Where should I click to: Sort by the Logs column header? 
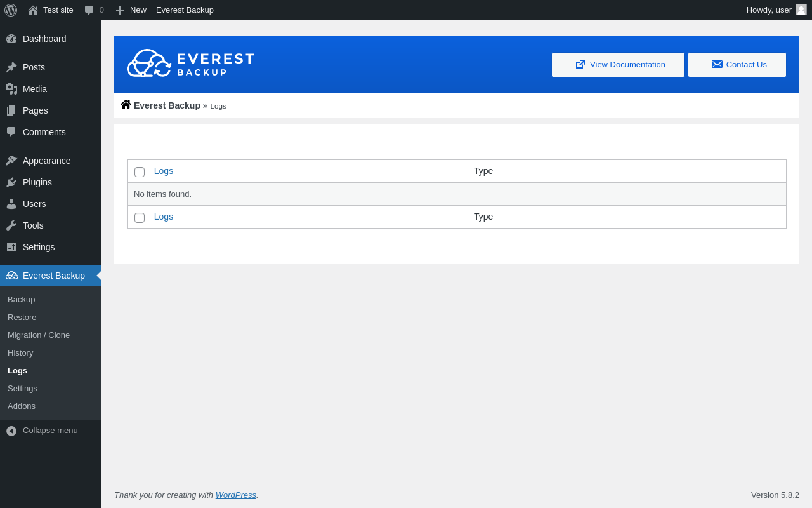[x=164, y=171]
